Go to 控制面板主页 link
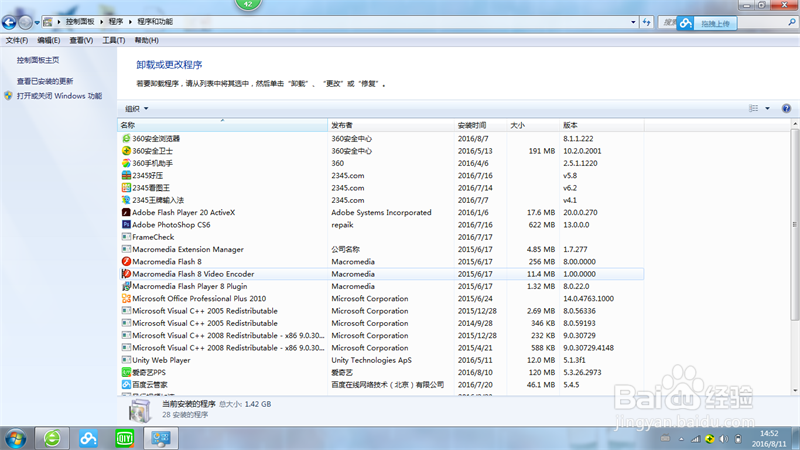800x450 pixels. [x=38, y=60]
